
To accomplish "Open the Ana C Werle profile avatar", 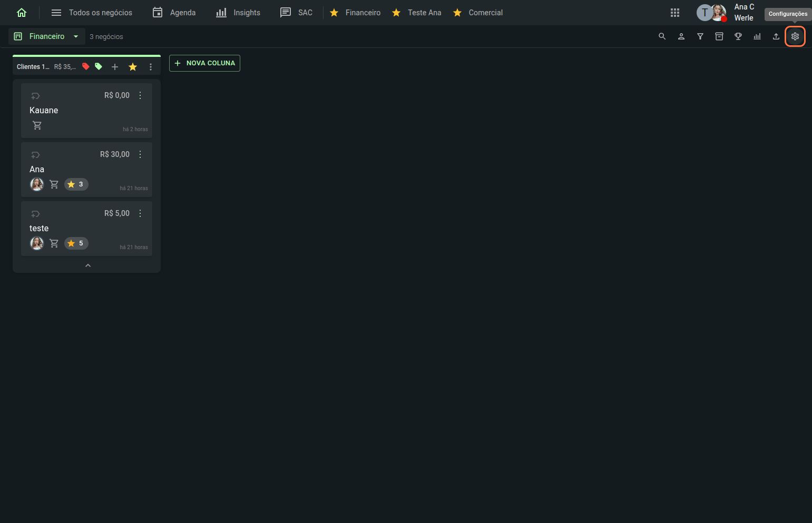I will click(x=719, y=13).
